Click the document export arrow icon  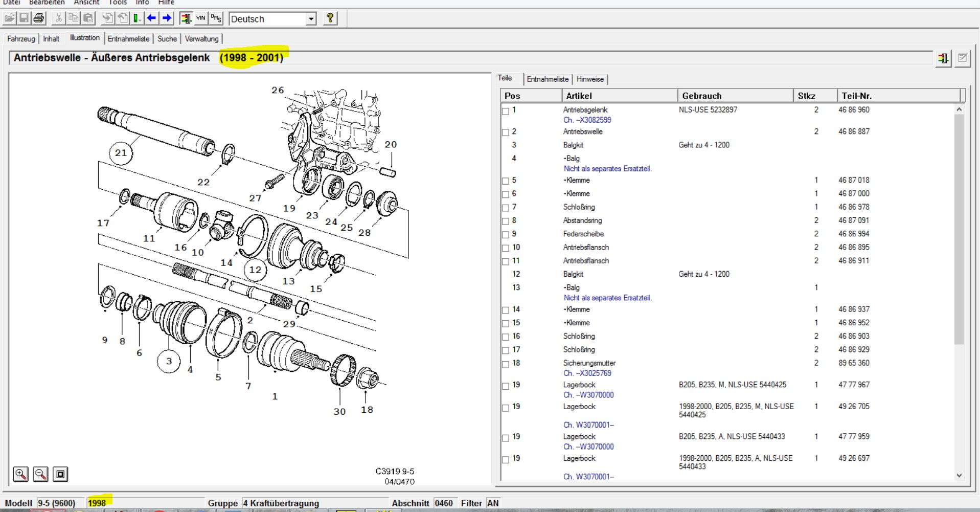[x=122, y=18]
